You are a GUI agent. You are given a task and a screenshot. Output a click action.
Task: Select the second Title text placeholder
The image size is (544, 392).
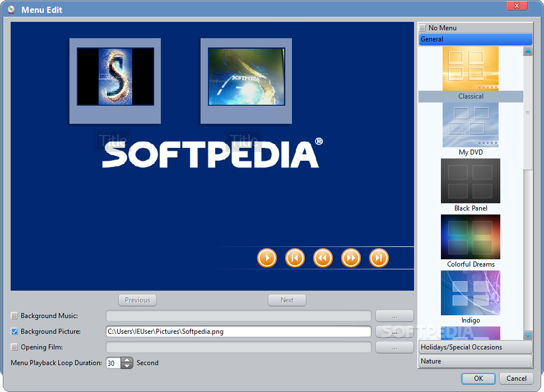tap(244, 141)
